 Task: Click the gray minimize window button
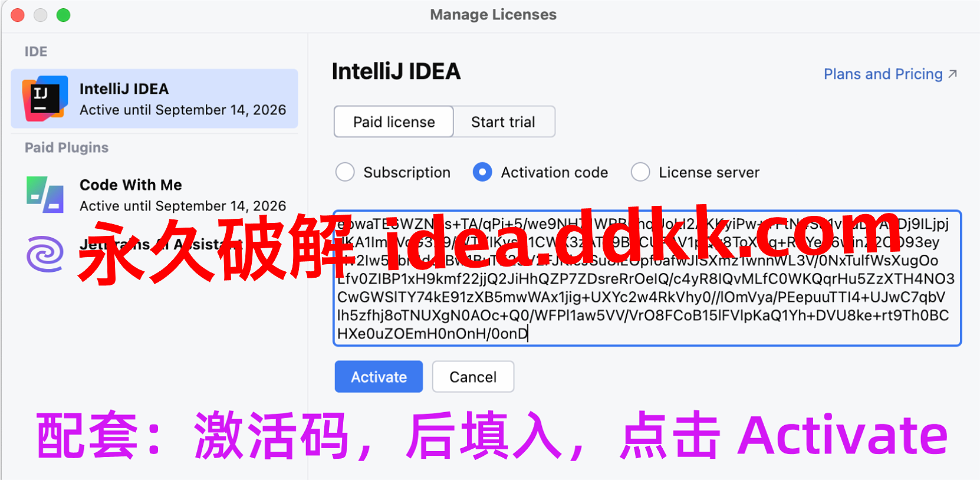40,15
